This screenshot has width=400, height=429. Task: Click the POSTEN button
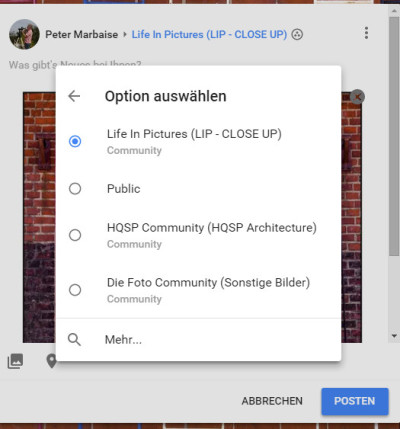click(x=355, y=401)
